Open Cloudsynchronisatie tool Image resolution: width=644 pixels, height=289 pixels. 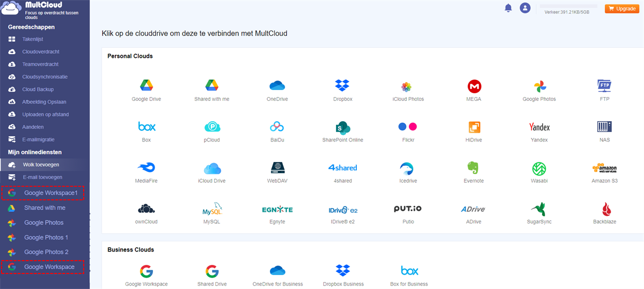pyautogui.click(x=45, y=77)
